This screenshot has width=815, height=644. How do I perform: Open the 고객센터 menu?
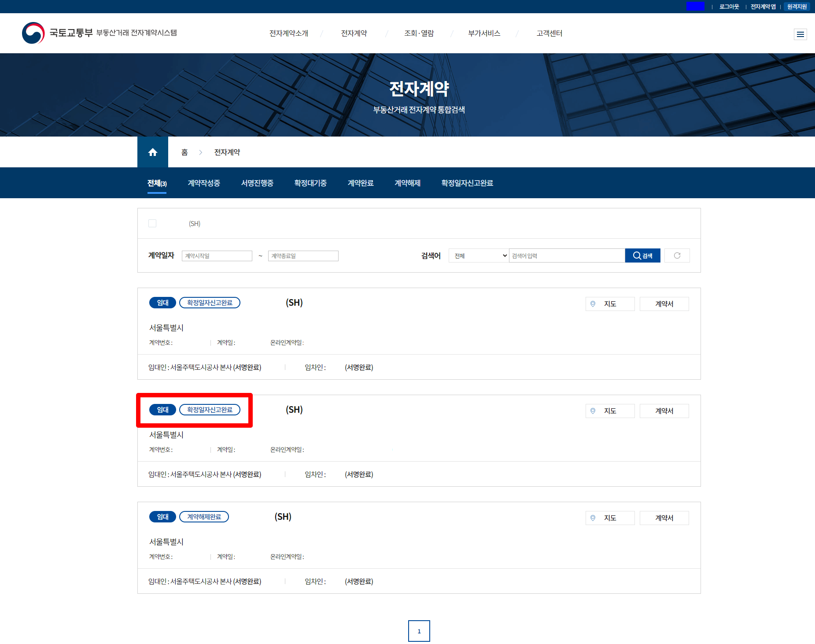(549, 33)
